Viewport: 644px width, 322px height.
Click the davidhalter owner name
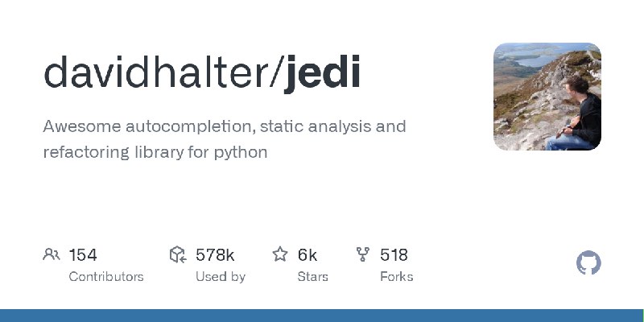(x=155, y=72)
